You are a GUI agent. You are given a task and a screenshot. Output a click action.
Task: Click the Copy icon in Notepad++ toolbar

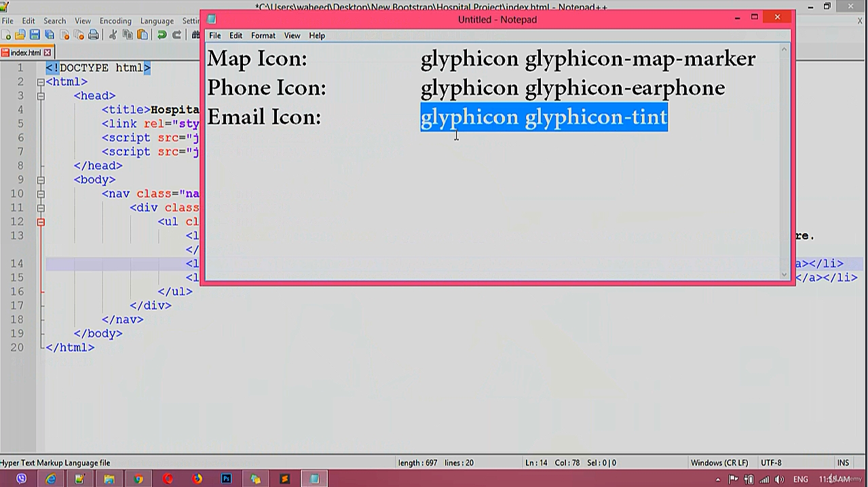coord(128,35)
